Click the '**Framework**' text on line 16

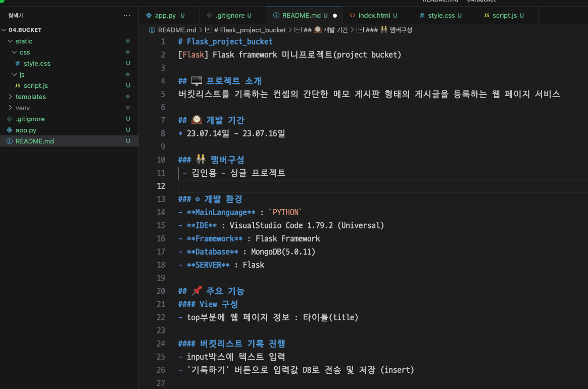(215, 238)
